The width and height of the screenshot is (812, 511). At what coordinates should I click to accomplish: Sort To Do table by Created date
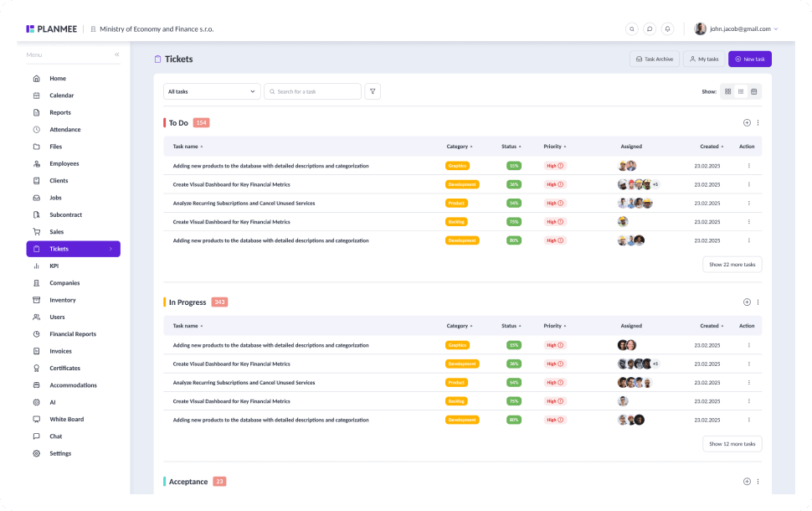coord(712,147)
